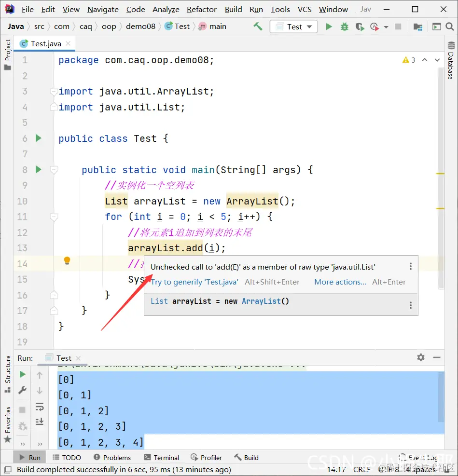Click the Profile run icon in toolbar

pyautogui.click(x=375, y=27)
